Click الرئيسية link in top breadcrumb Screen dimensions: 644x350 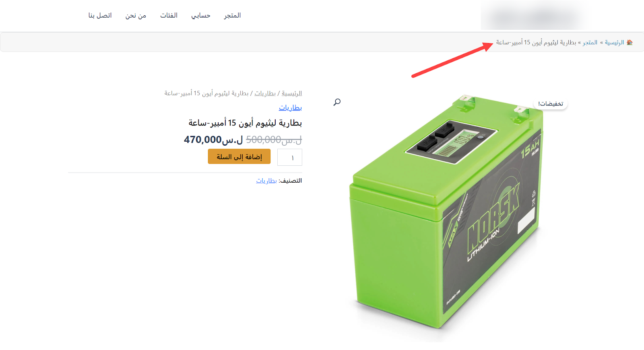click(x=614, y=42)
